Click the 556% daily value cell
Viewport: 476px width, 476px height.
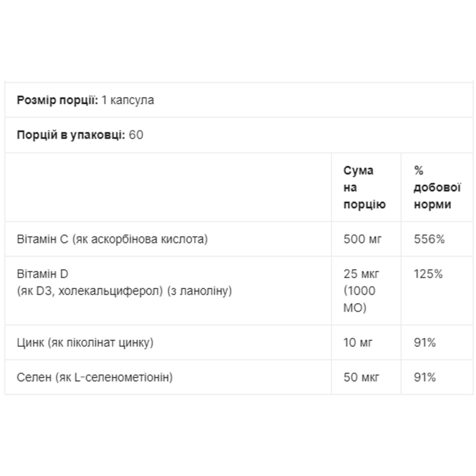(429, 239)
